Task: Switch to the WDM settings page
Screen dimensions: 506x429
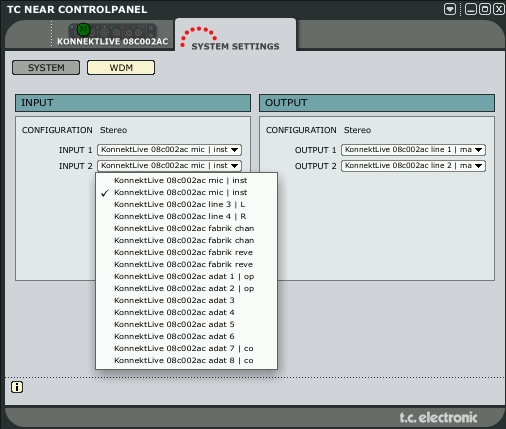Action: pyautogui.click(x=121, y=68)
